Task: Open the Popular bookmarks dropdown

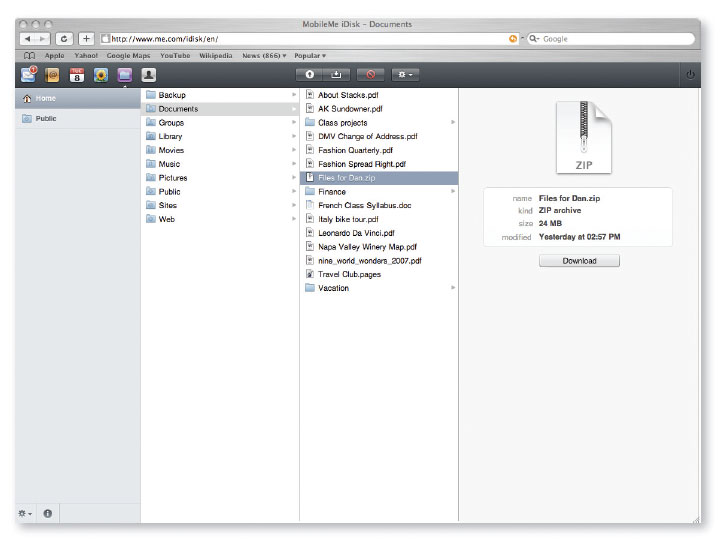Action: point(310,56)
